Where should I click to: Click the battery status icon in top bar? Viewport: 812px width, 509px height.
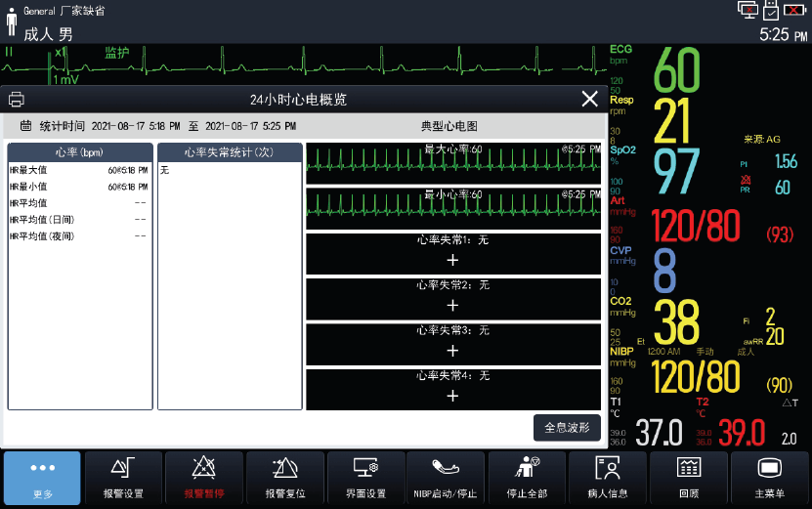[x=795, y=10]
